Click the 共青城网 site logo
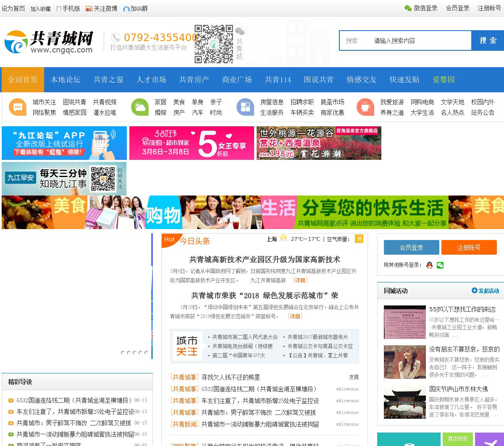 click(x=49, y=42)
